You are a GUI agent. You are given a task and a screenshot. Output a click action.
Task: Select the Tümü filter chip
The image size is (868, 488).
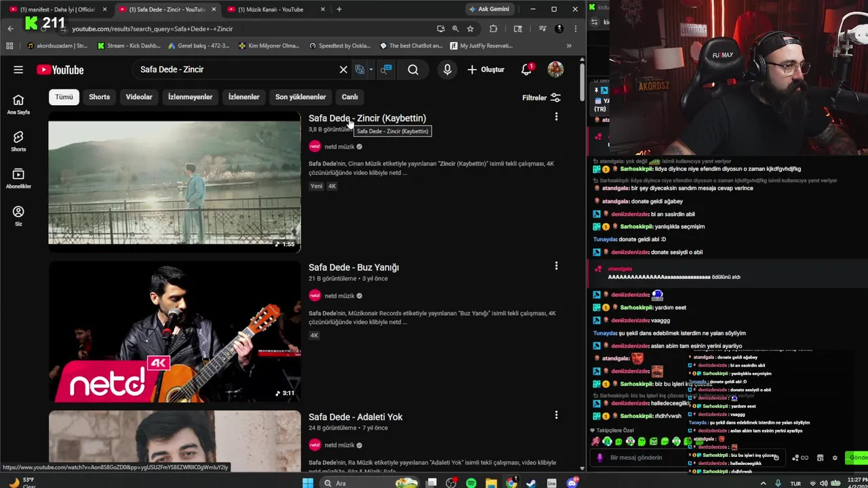pos(64,97)
